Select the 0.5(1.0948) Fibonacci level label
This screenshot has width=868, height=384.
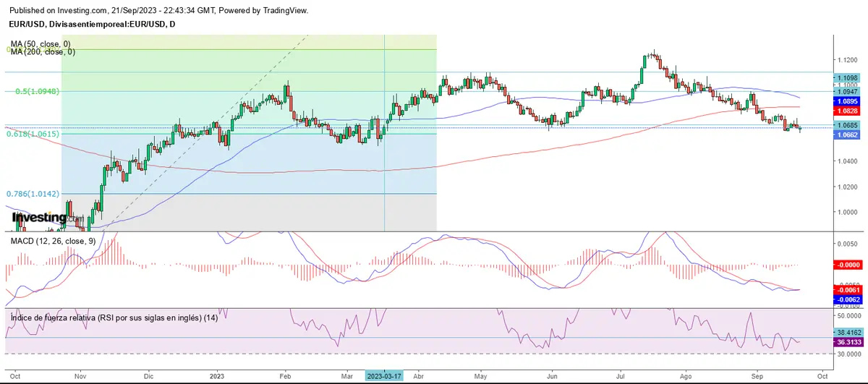point(36,92)
